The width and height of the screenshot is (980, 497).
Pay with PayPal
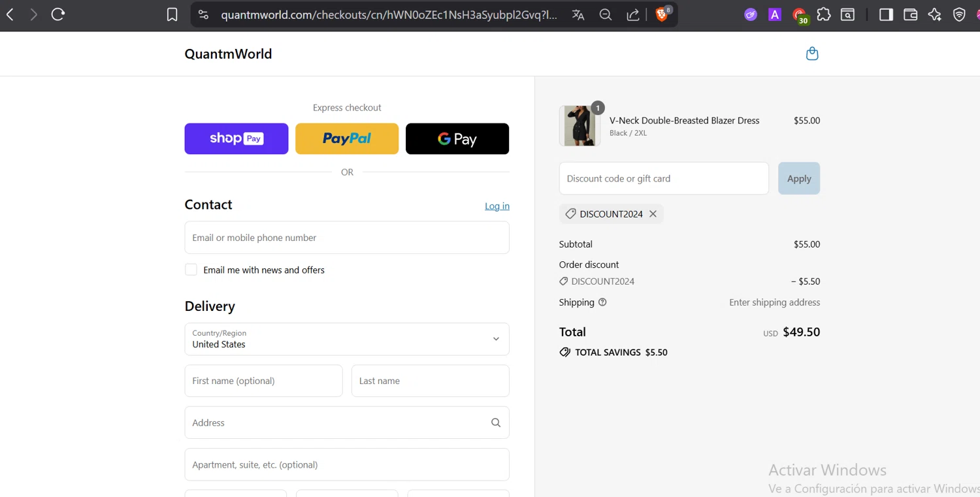347,138
